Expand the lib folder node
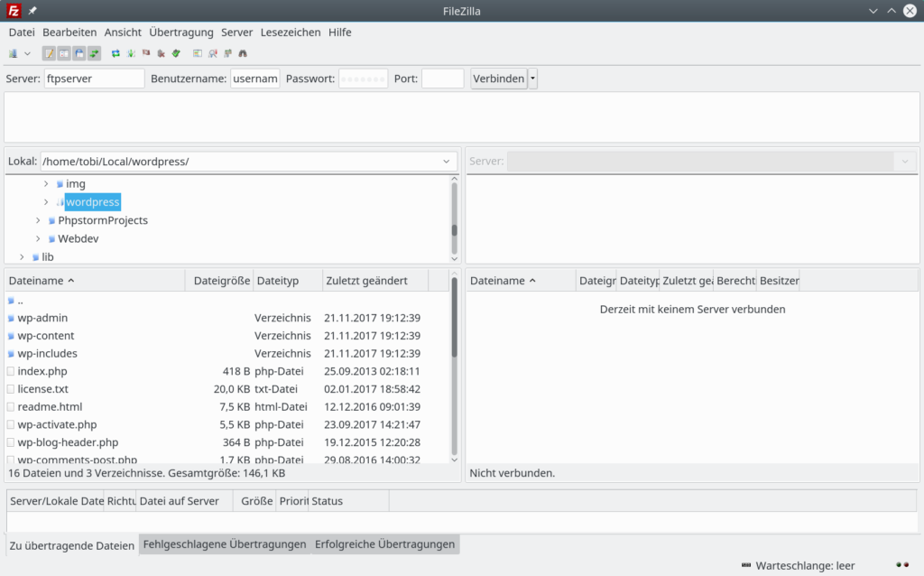Viewport: 924px width, 576px height. point(22,257)
